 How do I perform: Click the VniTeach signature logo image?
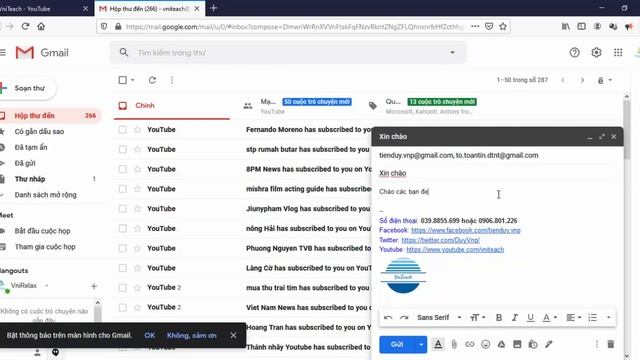[x=403, y=276]
